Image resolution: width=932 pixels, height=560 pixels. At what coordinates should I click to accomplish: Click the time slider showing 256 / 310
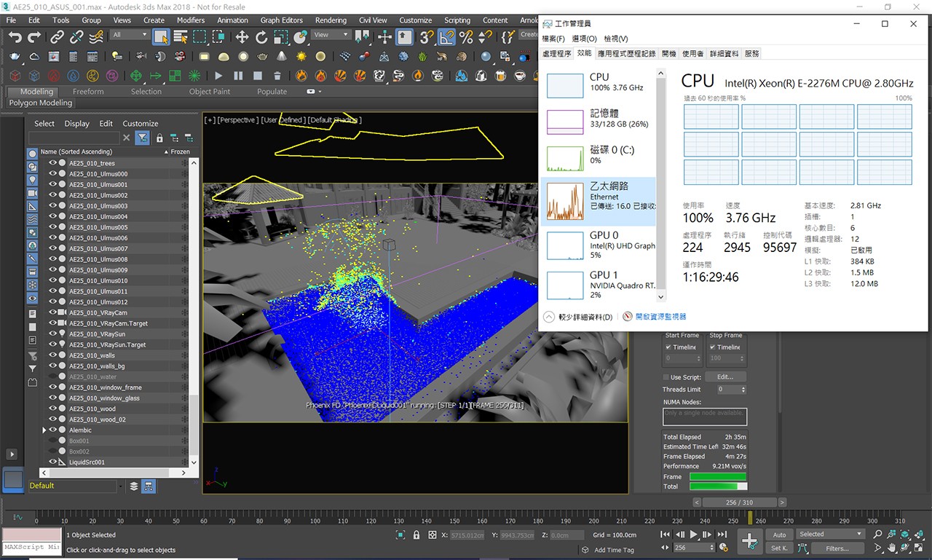coord(740,502)
